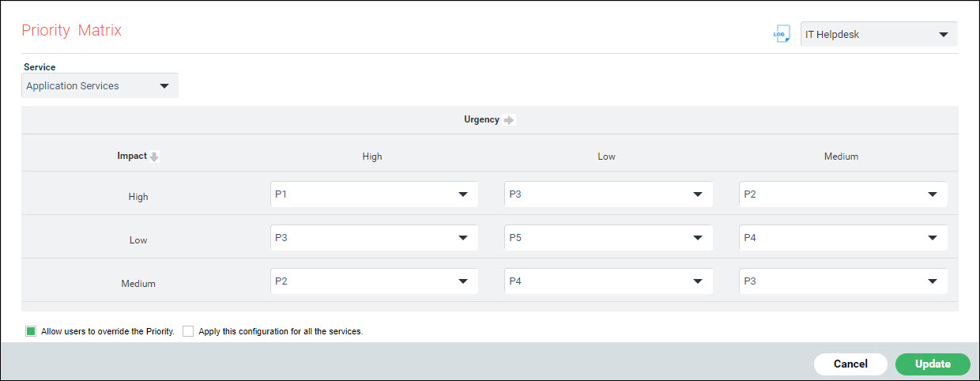Open the IT Helpdesk dropdown
The image size is (980, 381).
click(878, 34)
